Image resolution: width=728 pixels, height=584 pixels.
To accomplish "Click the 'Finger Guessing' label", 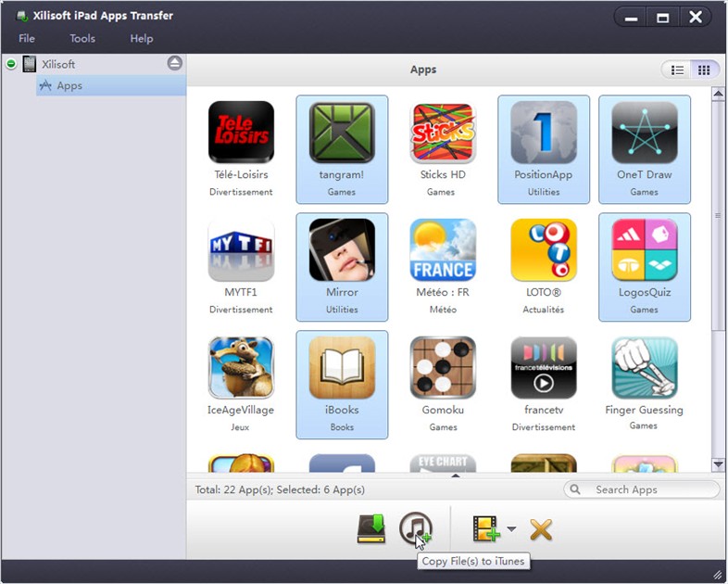I will [644, 410].
